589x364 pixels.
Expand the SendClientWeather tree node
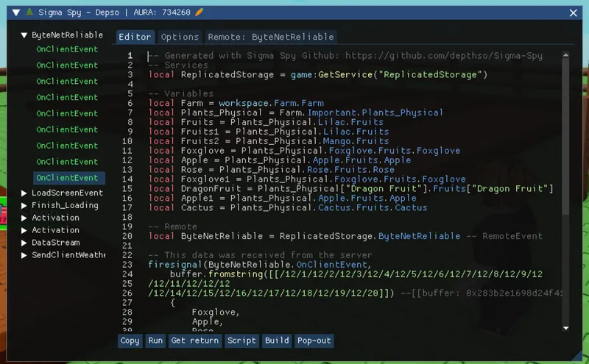pyautogui.click(x=24, y=255)
